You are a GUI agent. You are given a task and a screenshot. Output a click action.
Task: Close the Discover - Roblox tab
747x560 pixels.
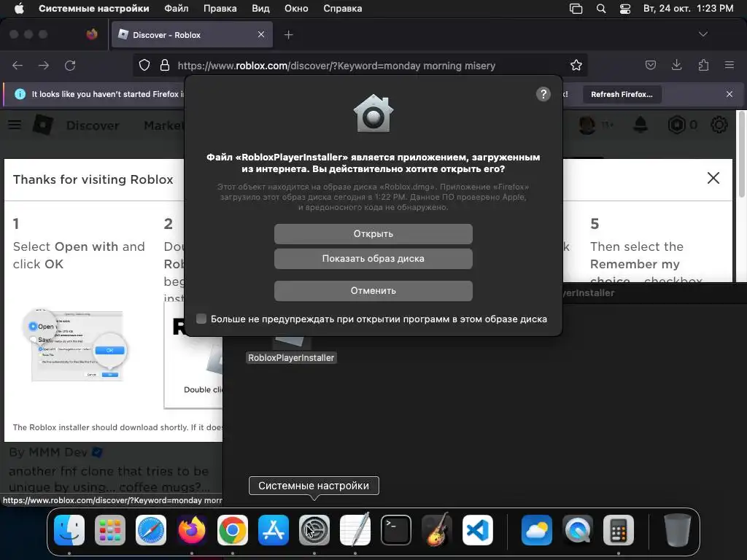pyautogui.click(x=261, y=34)
